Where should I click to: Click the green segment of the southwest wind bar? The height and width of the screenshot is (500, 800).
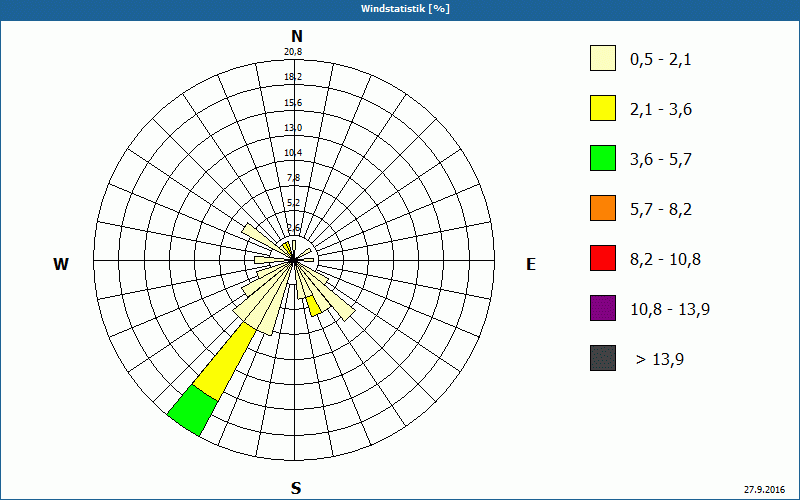click(193, 410)
